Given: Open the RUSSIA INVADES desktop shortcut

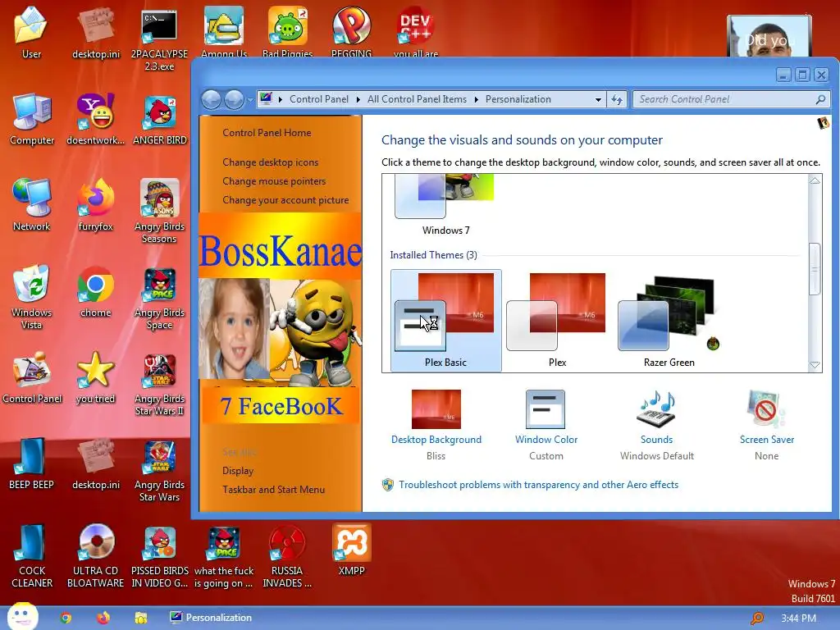Looking at the screenshot, I should pyautogui.click(x=287, y=555).
